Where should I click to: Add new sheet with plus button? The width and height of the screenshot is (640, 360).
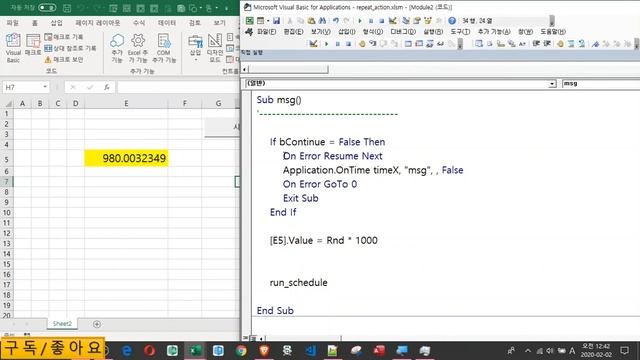[x=97, y=324]
